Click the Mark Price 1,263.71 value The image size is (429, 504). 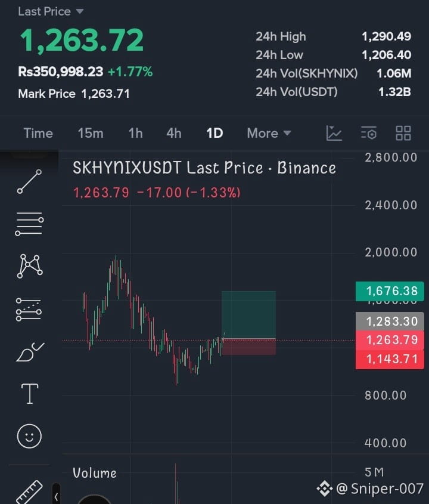coord(105,94)
